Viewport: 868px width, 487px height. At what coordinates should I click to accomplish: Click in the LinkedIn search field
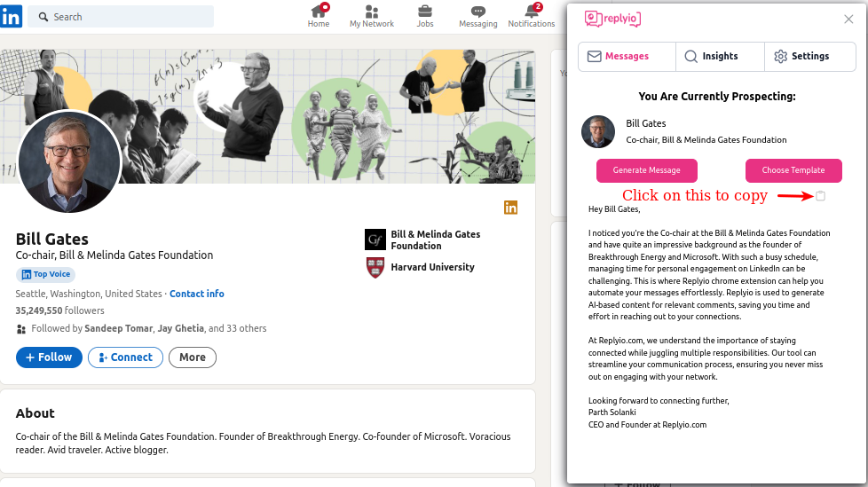pos(124,17)
